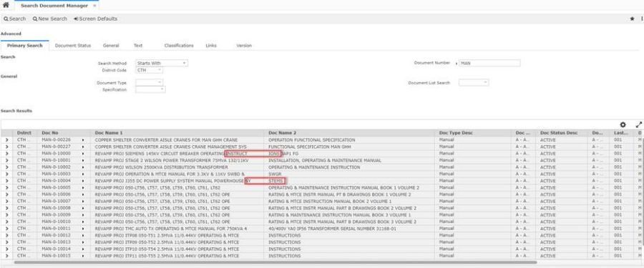Open the Classifications tab
The image size is (644, 268).
179,46
